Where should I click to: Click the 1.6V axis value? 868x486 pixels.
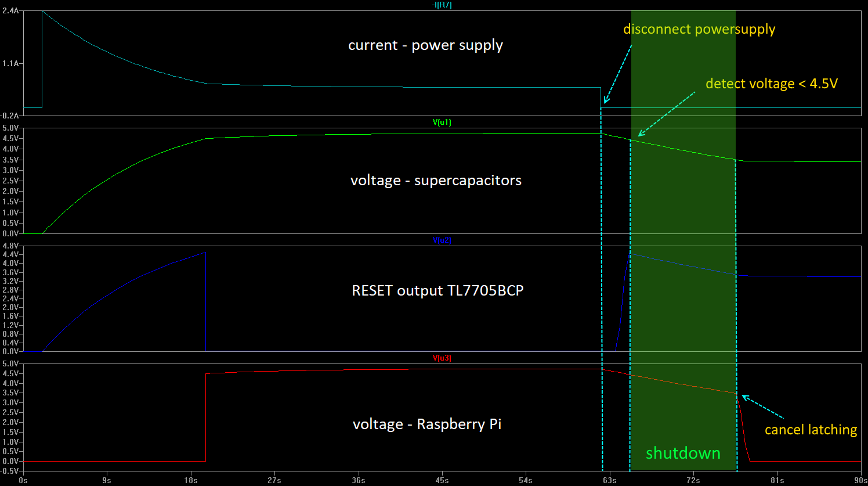pos(10,316)
